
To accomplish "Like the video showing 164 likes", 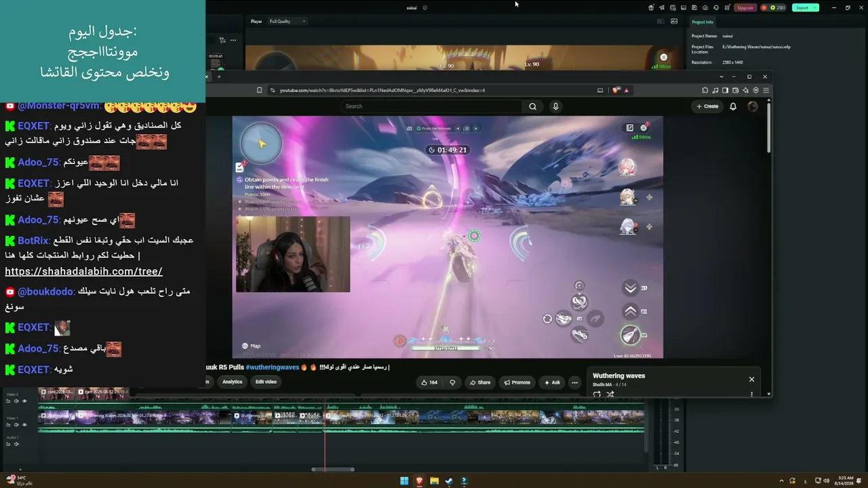I will (429, 382).
